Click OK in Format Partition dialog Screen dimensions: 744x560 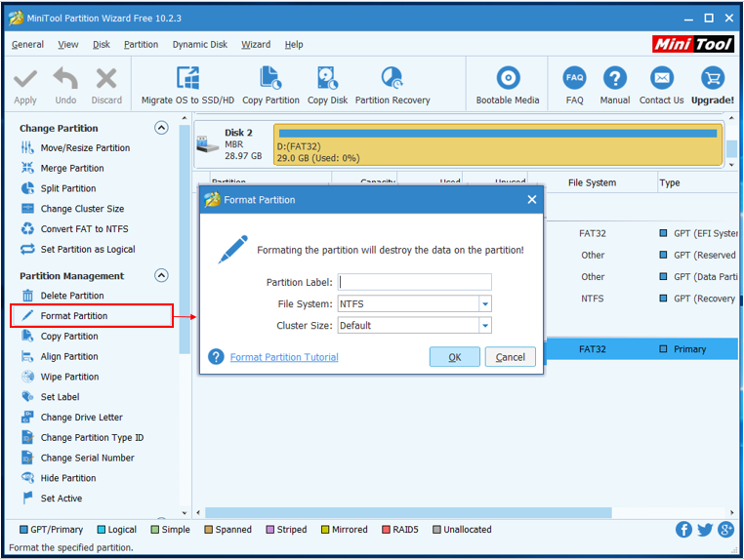point(455,357)
